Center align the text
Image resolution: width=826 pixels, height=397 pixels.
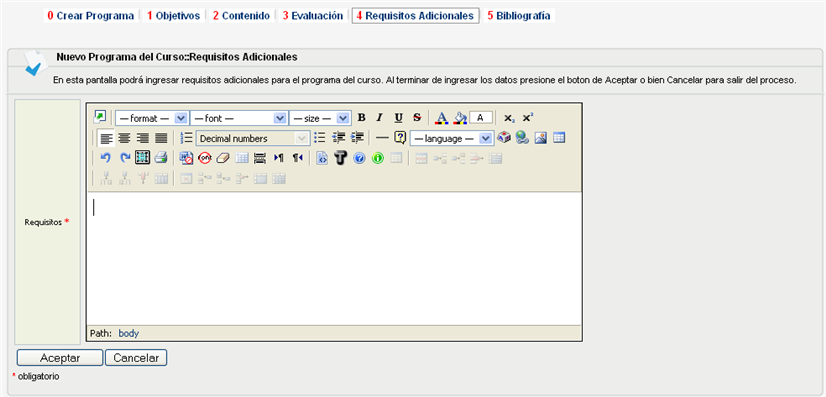(x=124, y=138)
